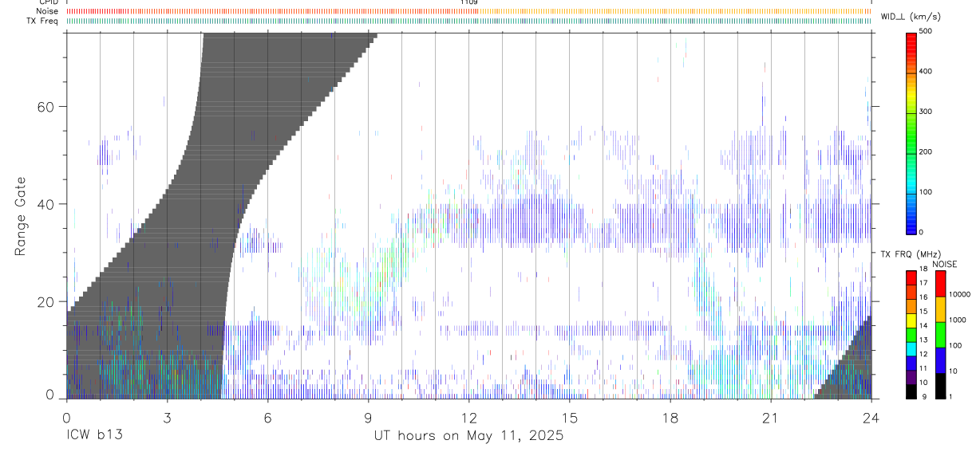Click the 'NOISE' legend title
Screen dimensions: 980x452
point(945,264)
